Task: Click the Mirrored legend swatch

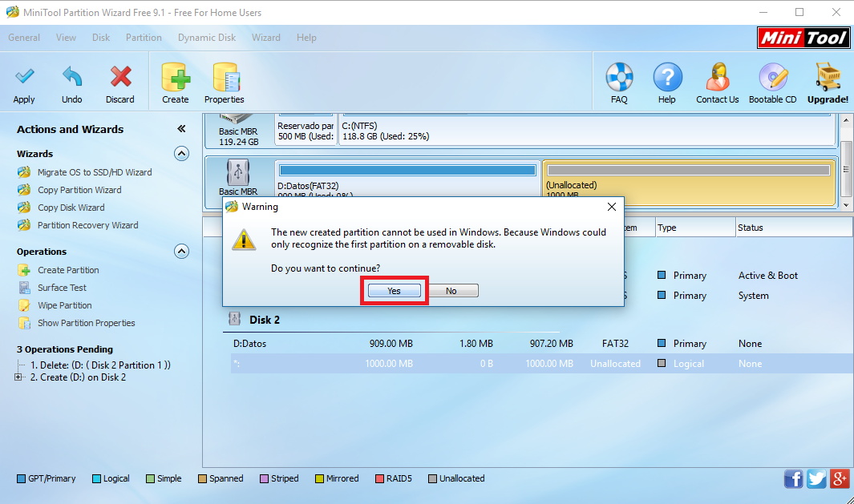Action: 320,479
